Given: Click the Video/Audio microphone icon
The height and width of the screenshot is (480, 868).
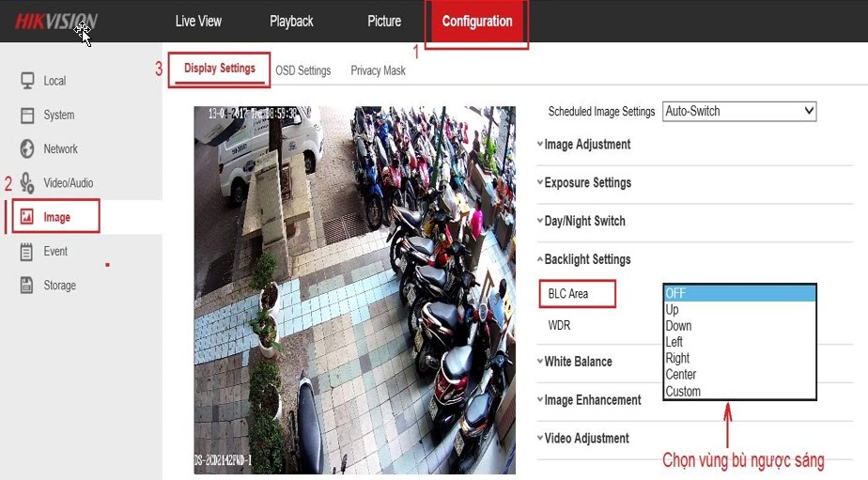Looking at the screenshot, I should pyautogui.click(x=27, y=183).
